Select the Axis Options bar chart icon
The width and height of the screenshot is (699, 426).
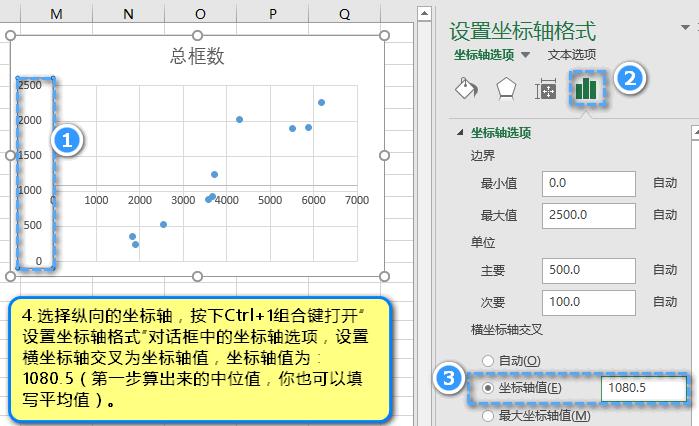coord(586,88)
